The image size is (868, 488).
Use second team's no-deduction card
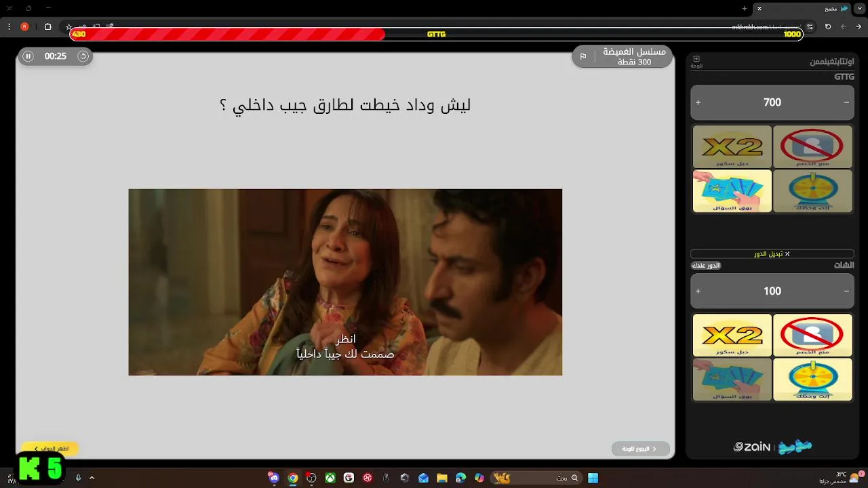tap(812, 335)
